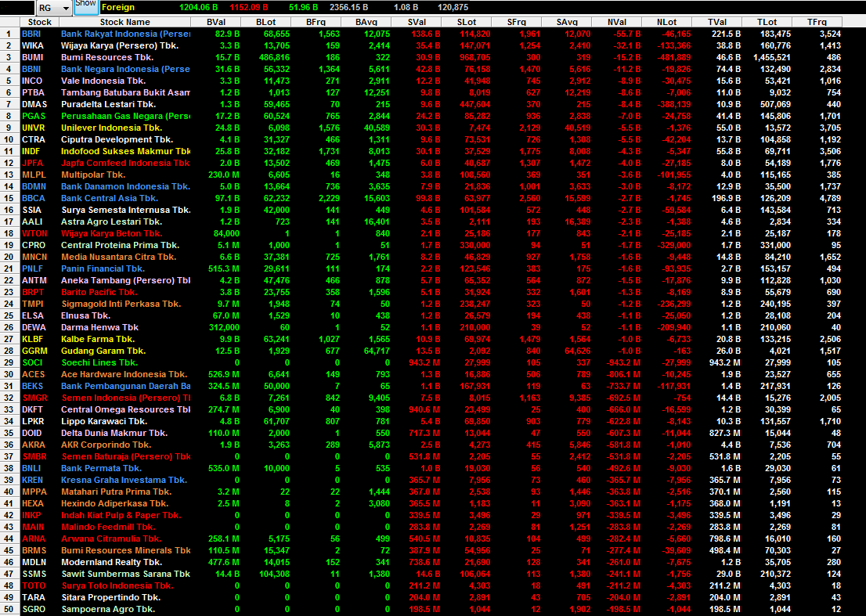Select PGAS stock code
866x616 pixels.
[x=33, y=116]
